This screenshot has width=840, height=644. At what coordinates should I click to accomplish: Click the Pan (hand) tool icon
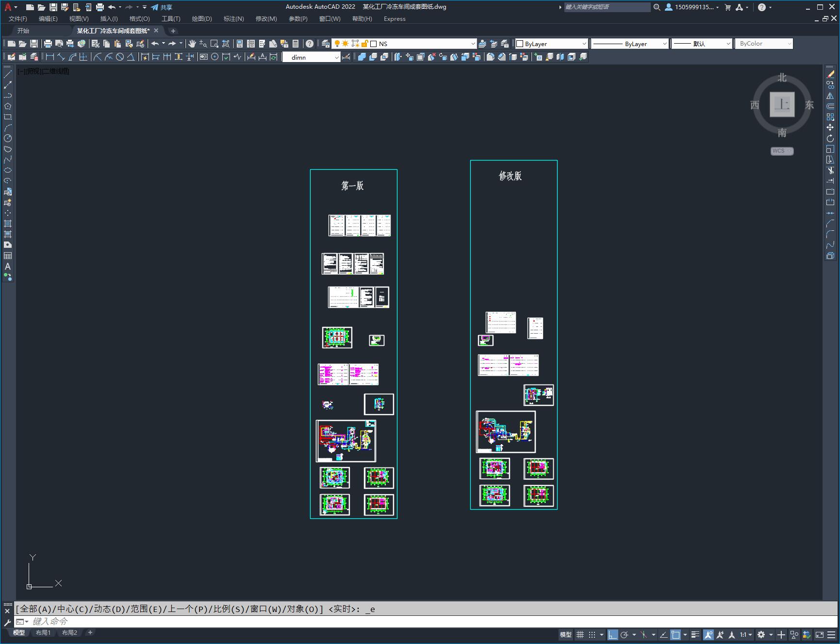click(192, 44)
